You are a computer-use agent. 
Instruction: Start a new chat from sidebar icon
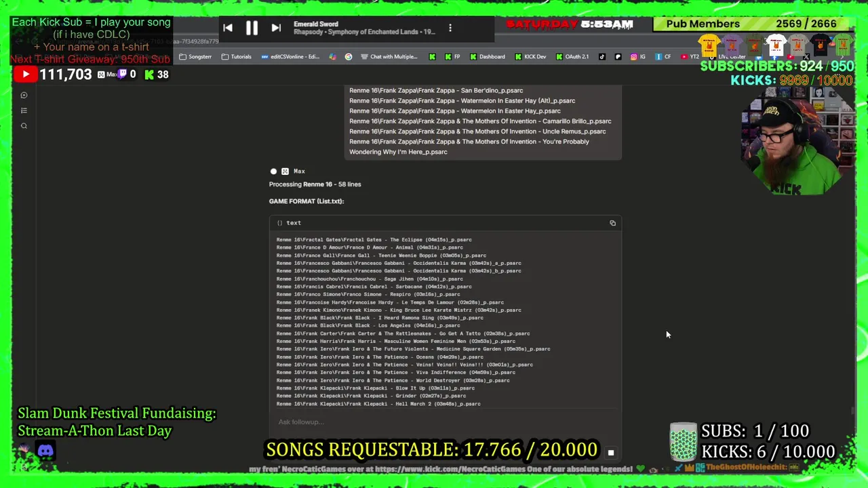24,95
